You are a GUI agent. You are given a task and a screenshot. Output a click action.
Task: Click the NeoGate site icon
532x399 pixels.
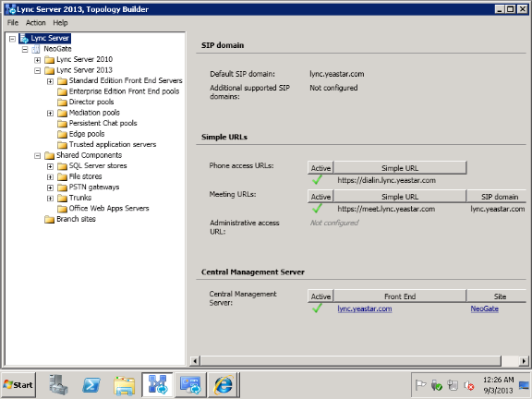pos(36,49)
